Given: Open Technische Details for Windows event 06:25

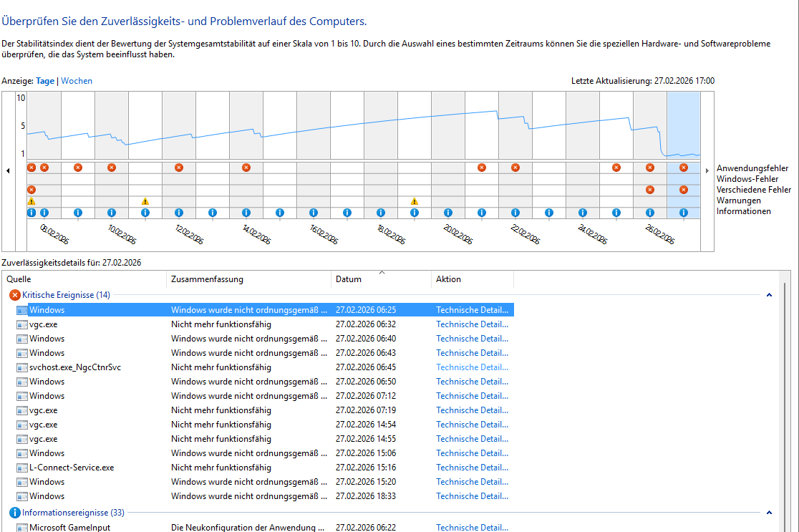Looking at the screenshot, I should [472, 310].
